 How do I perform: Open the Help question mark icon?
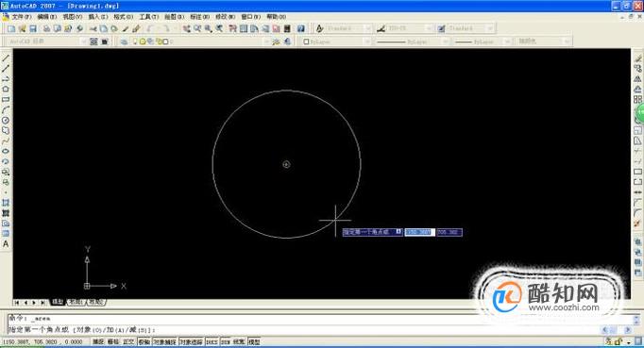pos(301,28)
